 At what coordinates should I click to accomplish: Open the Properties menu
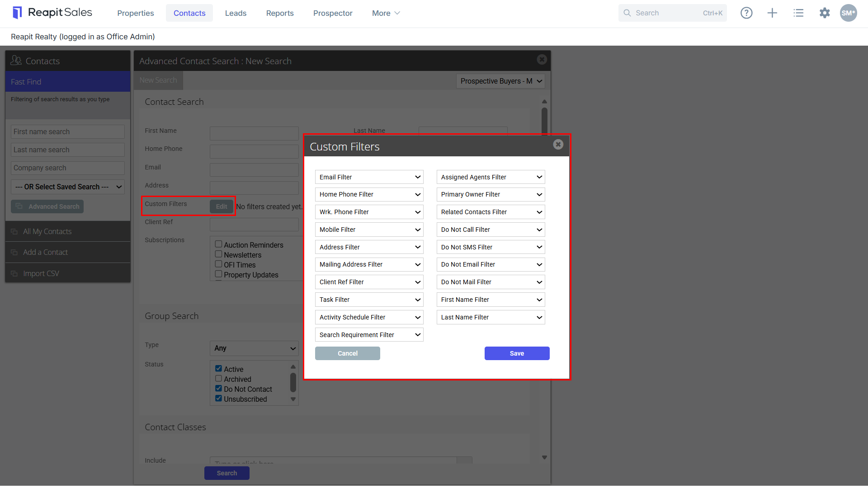(136, 13)
